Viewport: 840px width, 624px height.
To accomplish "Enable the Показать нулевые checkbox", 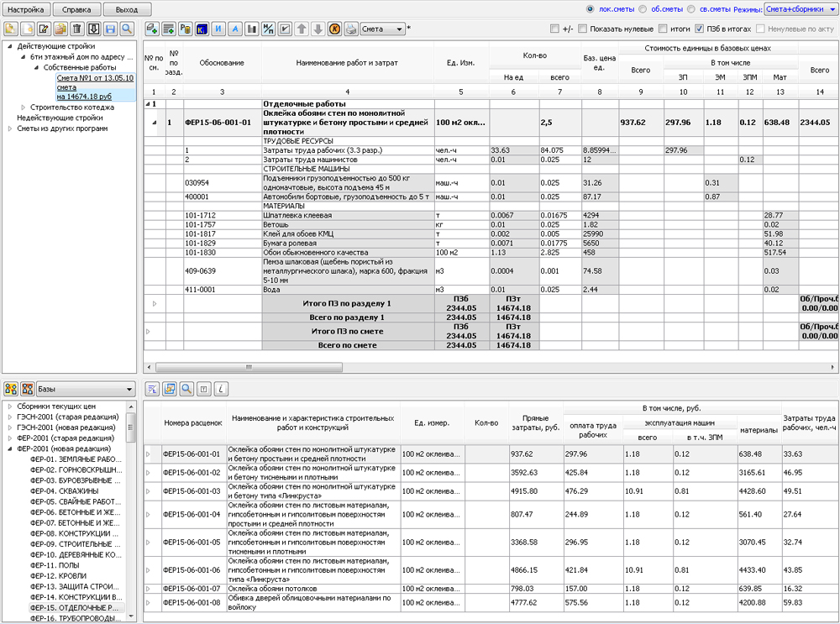I will coord(583,29).
